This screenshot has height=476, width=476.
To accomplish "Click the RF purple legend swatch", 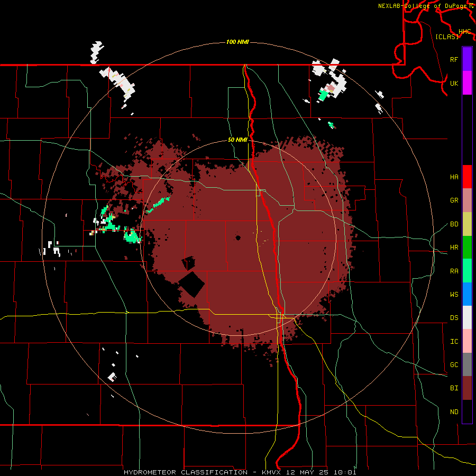I will tap(467, 59).
